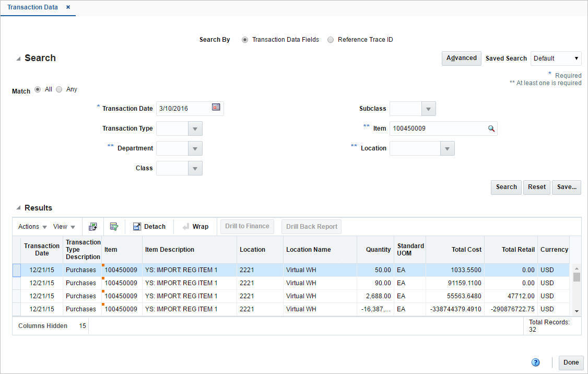Close the Transaction Data tab

[x=68, y=8]
